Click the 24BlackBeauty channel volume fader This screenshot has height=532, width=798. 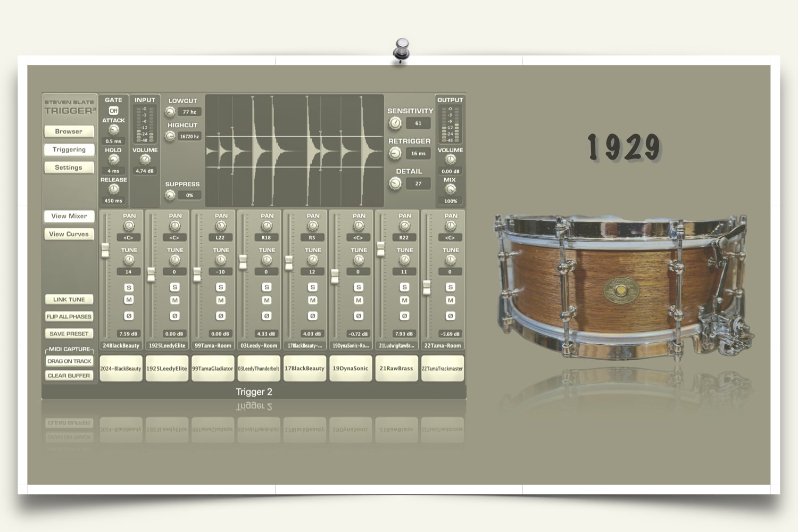point(105,250)
